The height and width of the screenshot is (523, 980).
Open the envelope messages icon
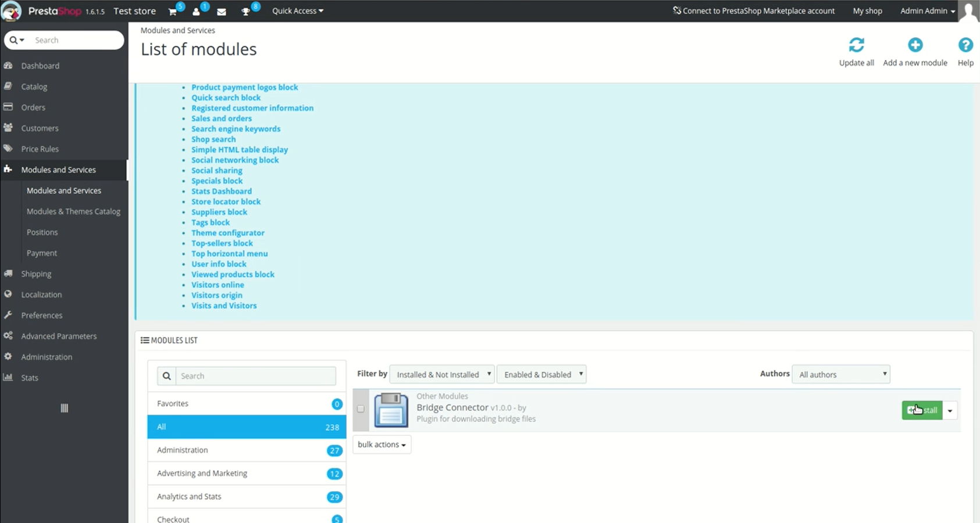click(222, 12)
